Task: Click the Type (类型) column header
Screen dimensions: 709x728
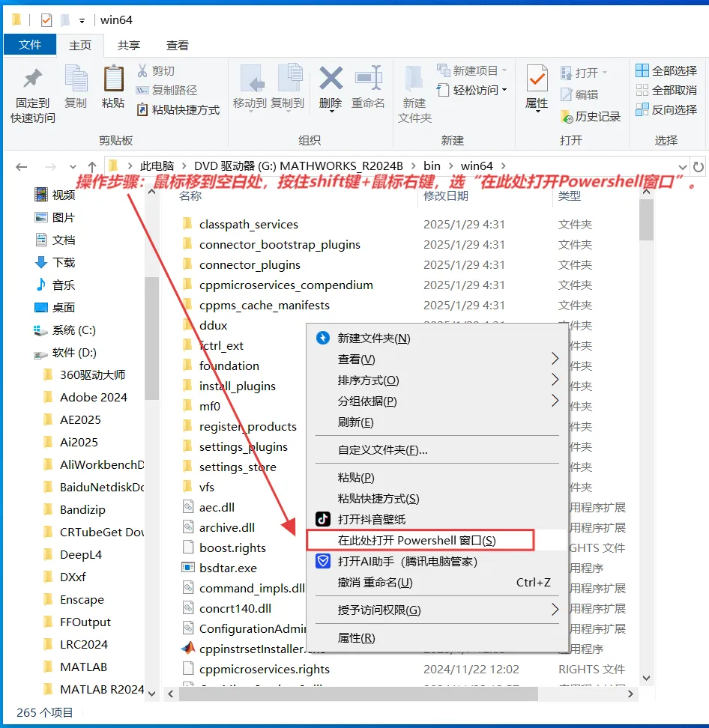Action: pos(569,196)
